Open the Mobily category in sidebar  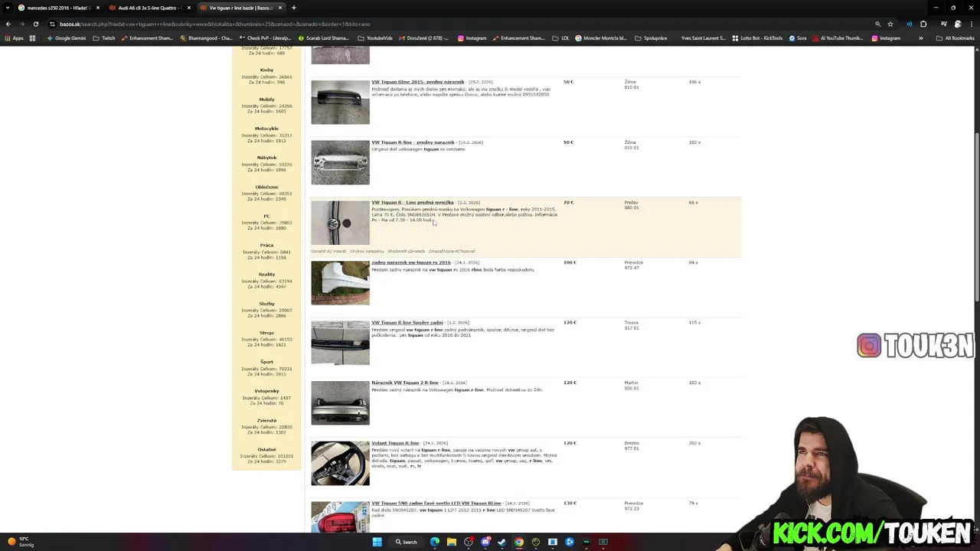[x=266, y=99]
